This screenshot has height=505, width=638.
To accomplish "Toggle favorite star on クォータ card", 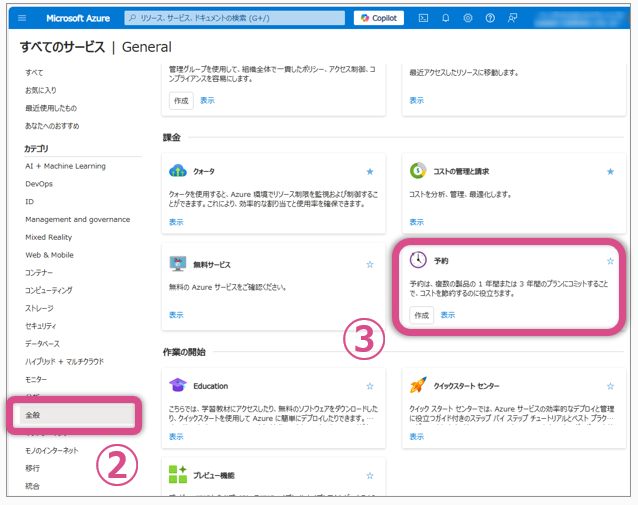I will [370, 172].
